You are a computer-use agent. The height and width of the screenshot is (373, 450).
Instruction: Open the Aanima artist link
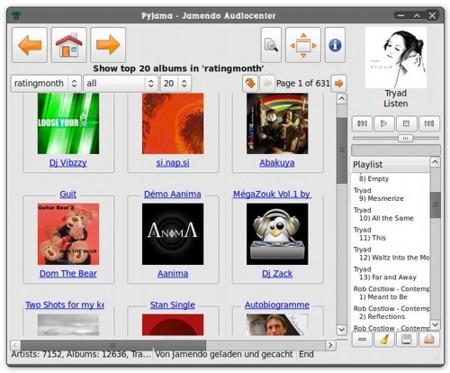pyautogui.click(x=173, y=273)
